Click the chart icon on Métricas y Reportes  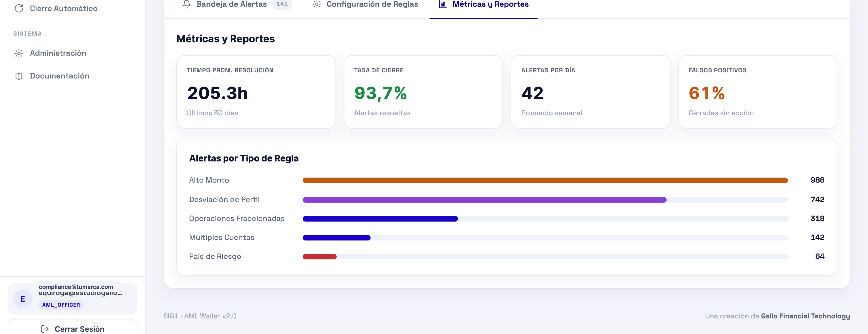coord(443,4)
